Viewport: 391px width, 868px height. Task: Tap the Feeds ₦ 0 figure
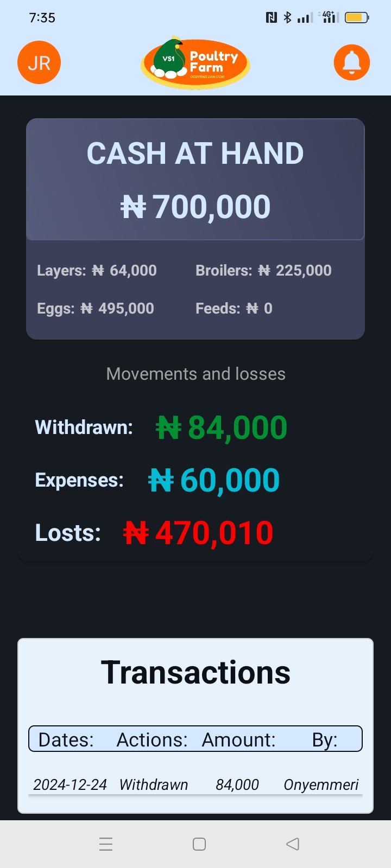[234, 308]
